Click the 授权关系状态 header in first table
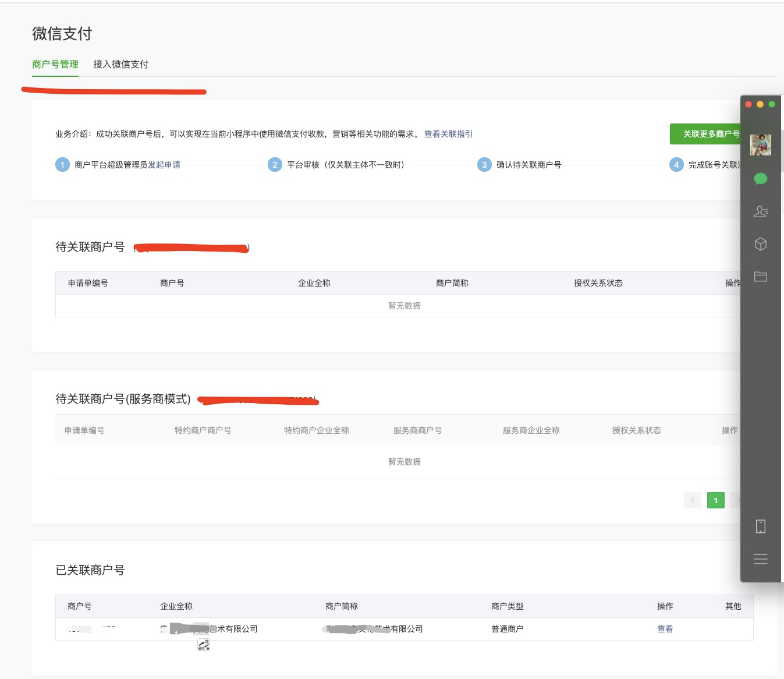Image resolution: width=784 pixels, height=679 pixels. click(598, 283)
